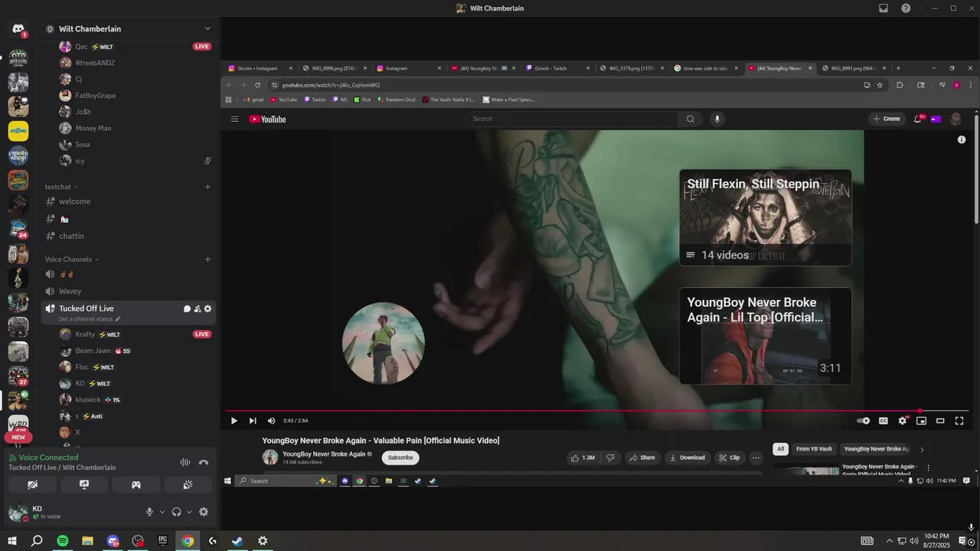Open Discord soundboard
Screen dimensions: 980x551
(x=188, y=484)
